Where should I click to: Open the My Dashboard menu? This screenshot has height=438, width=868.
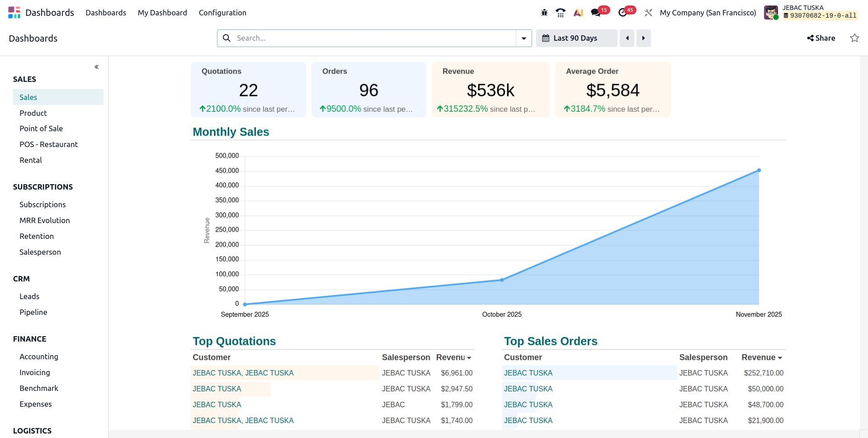pos(162,13)
